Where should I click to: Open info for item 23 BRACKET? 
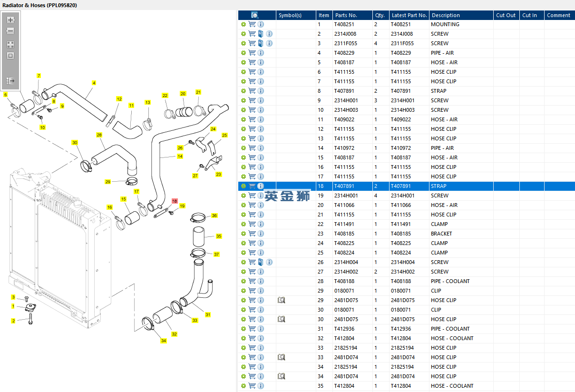[x=261, y=234]
